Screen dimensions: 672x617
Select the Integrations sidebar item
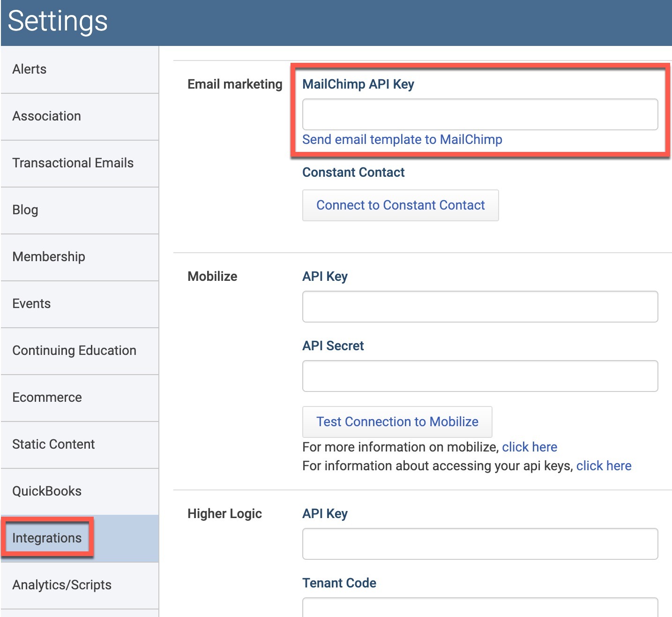(80, 538)
